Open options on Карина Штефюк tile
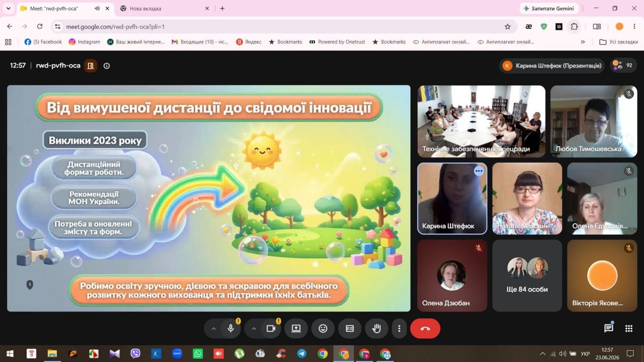Viewport: 644px width, 362px height. pyautogui.click(x=479, y=171)
